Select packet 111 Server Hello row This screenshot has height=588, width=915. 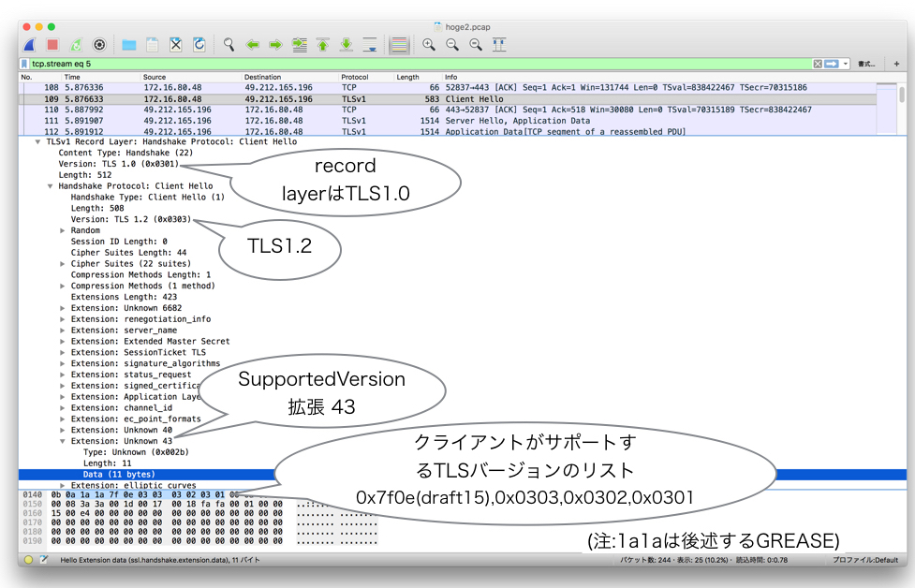(449, 121)
